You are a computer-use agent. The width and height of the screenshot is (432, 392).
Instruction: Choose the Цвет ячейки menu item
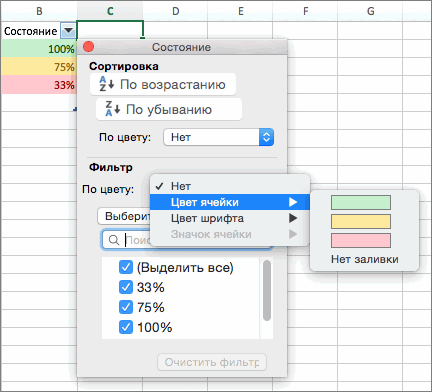(x=229, y=202)
